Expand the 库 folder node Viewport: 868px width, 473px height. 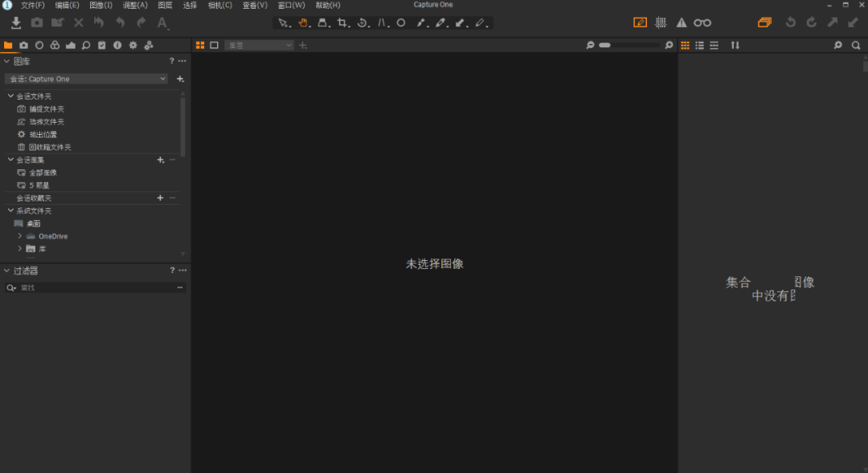[x=20, y=249]
